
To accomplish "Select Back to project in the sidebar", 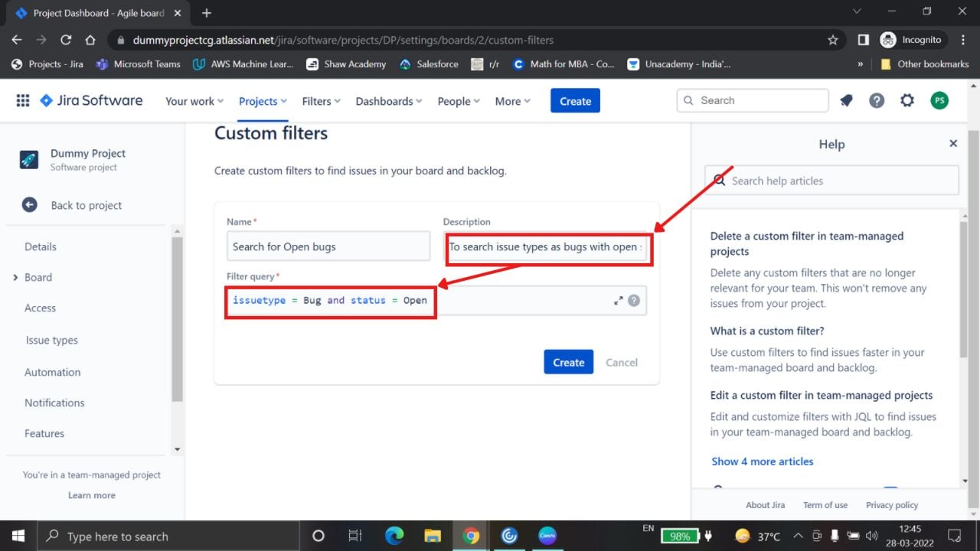I will pos(86,205).
